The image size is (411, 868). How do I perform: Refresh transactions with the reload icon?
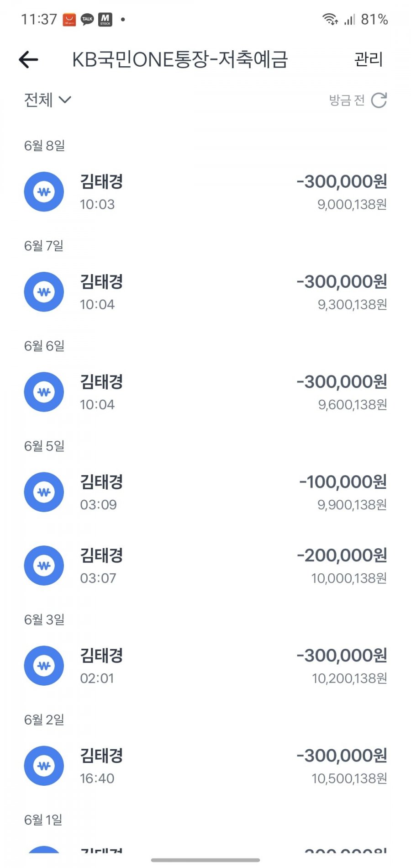click(x=379, y=100)
